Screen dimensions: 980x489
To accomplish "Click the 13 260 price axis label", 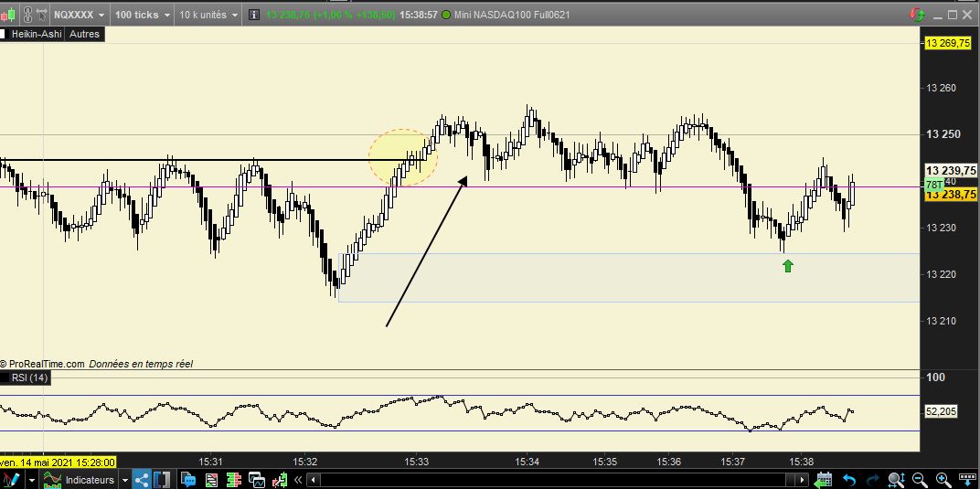I will (x=943, y=88).
